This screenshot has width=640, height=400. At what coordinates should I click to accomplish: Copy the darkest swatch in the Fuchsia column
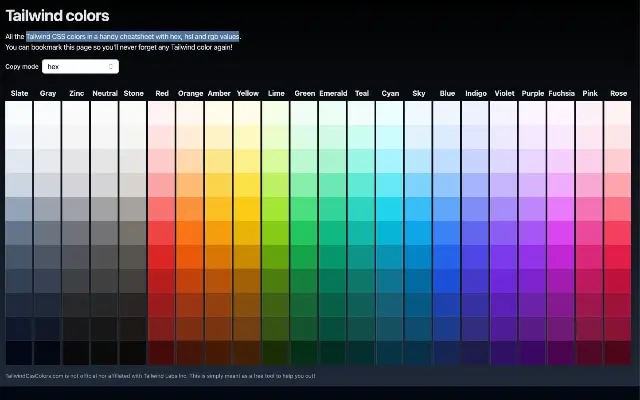point(561,353)
